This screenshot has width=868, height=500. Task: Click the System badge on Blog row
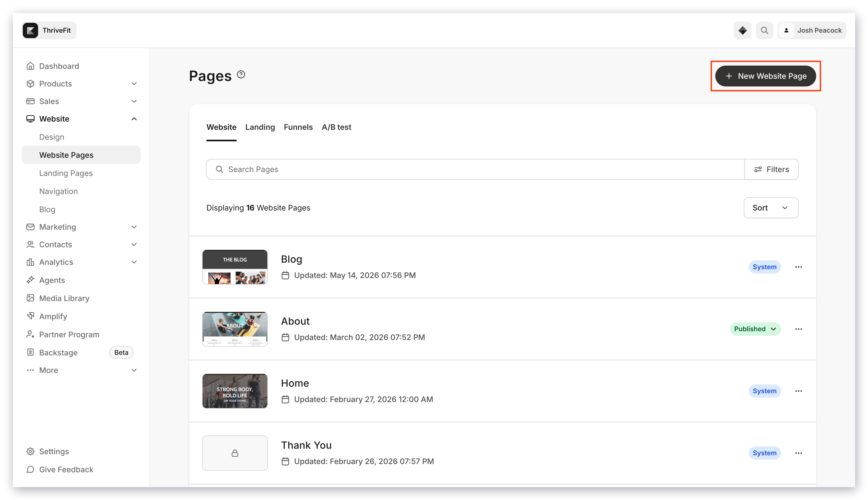764,267
